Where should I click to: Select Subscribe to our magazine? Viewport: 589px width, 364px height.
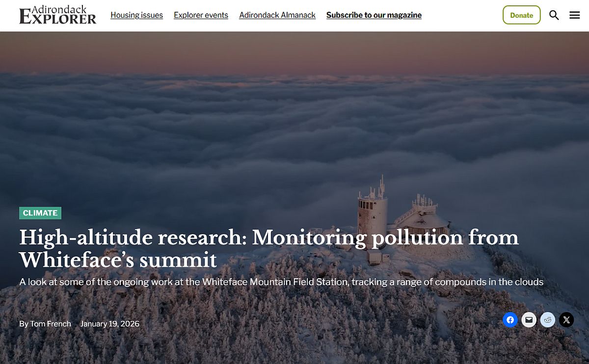(374, 15)
